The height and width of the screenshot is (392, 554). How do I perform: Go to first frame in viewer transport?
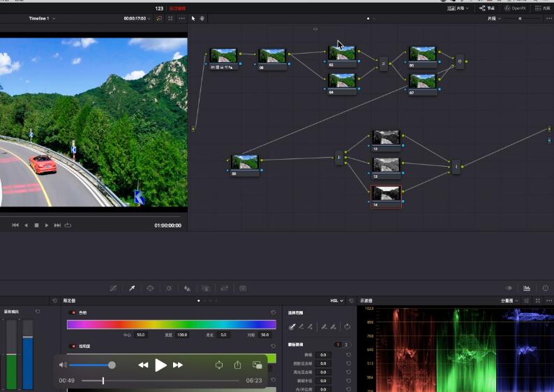(15, 225)
